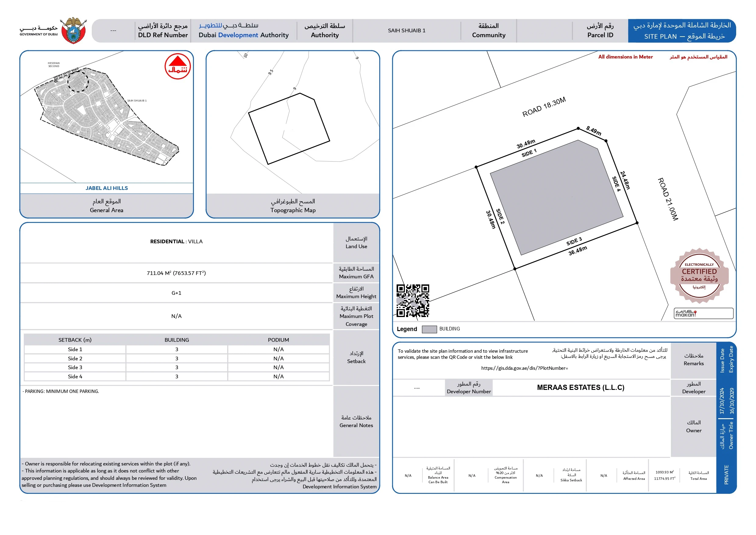The height and width of the screenshot is (535, 756).
Task: Click the Government of Dubai emblem logo
Action: point(74,30)
